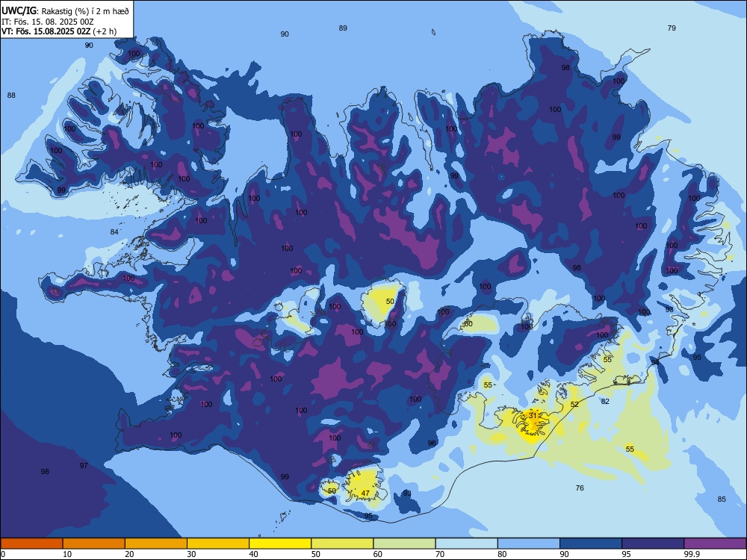Image resolution: width=747 pixels, height=560 pixels.
Task: Click the legend scale label '30'
Action: [x=191, y=554]
